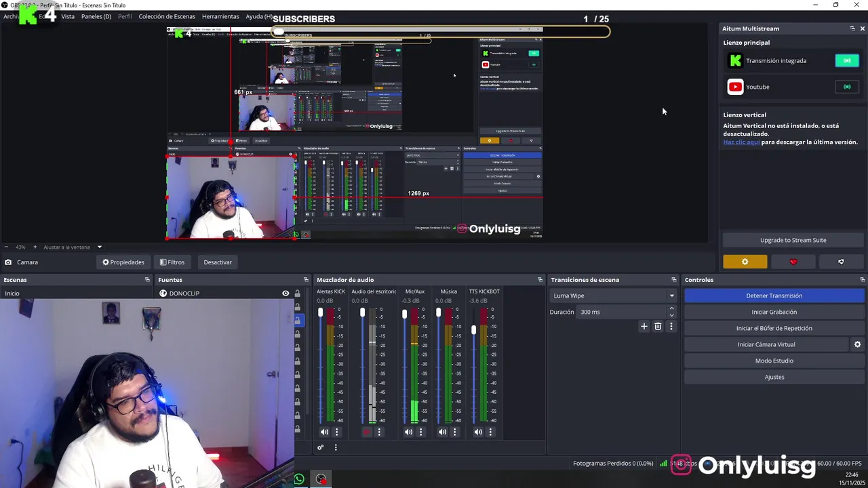Mute the Alertas KICK channel
The image size is (868, 488).
[324, 432]
